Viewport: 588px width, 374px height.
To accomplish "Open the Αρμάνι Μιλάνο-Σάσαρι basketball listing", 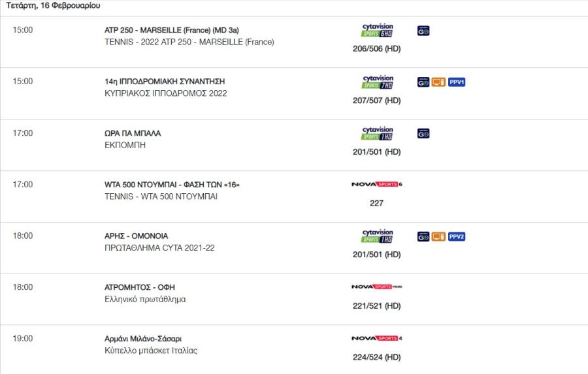I will [x=143, y=339].
